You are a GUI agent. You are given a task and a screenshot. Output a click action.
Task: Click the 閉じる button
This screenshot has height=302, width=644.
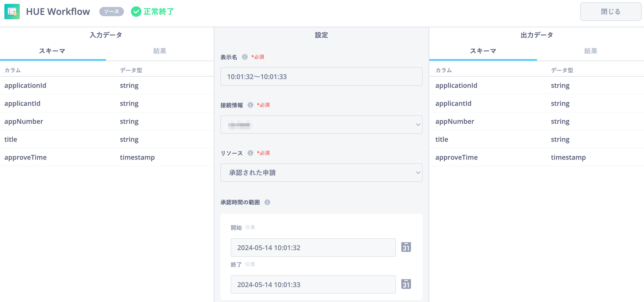click(611, 12)
